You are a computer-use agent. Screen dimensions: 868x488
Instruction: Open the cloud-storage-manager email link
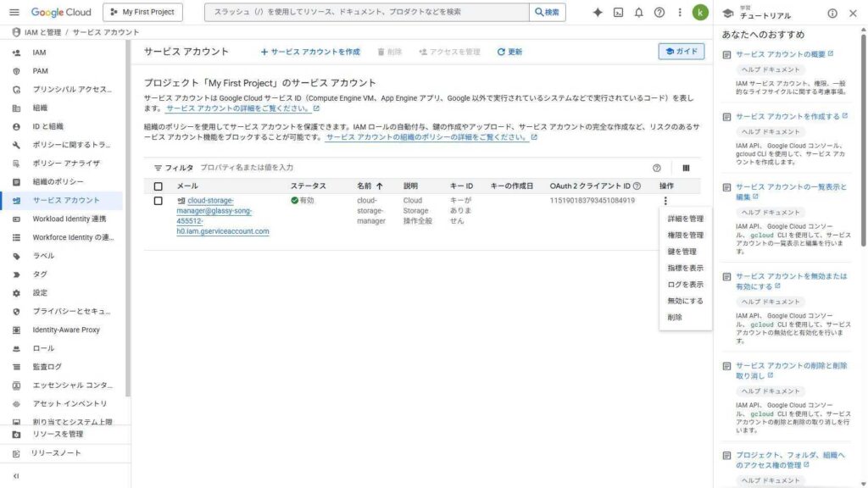[x=223, y=216]
